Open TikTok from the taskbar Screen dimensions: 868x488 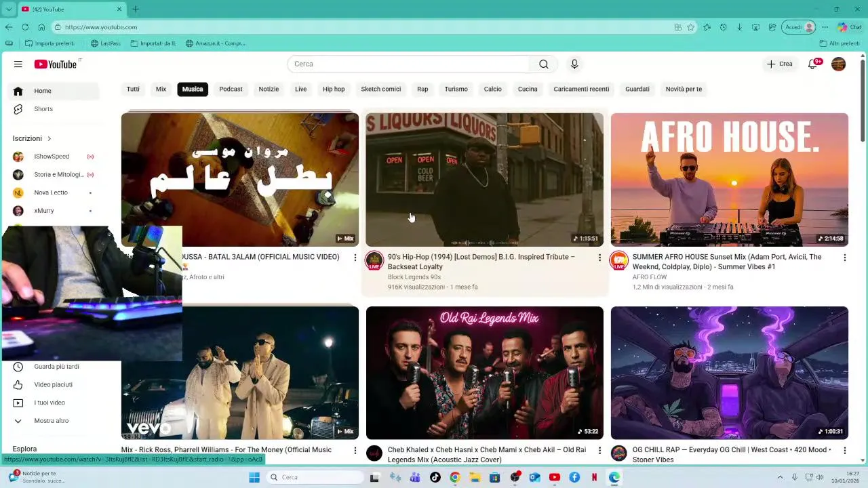(435, 477)
